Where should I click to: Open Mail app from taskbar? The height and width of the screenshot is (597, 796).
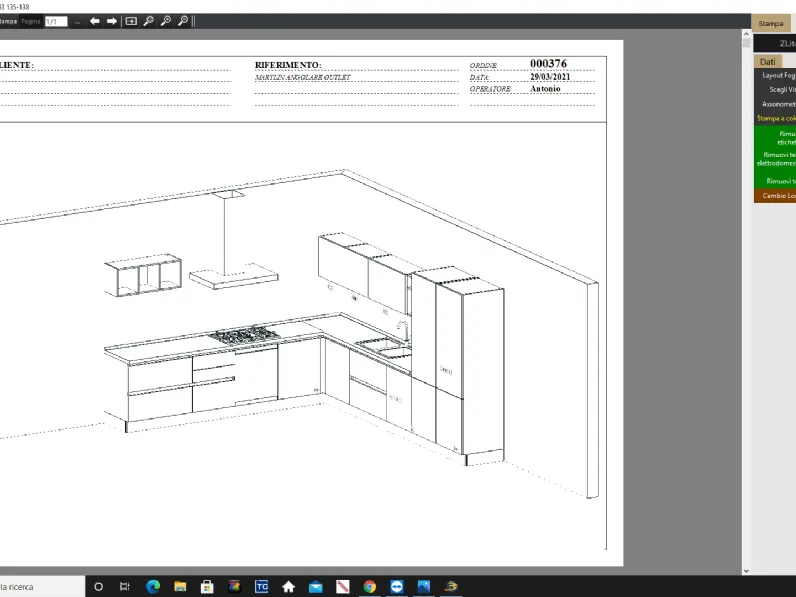pos(315,587)
